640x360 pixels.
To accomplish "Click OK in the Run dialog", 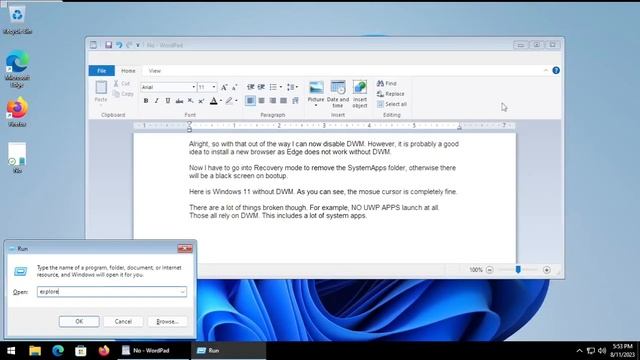I will pos(79,322).
